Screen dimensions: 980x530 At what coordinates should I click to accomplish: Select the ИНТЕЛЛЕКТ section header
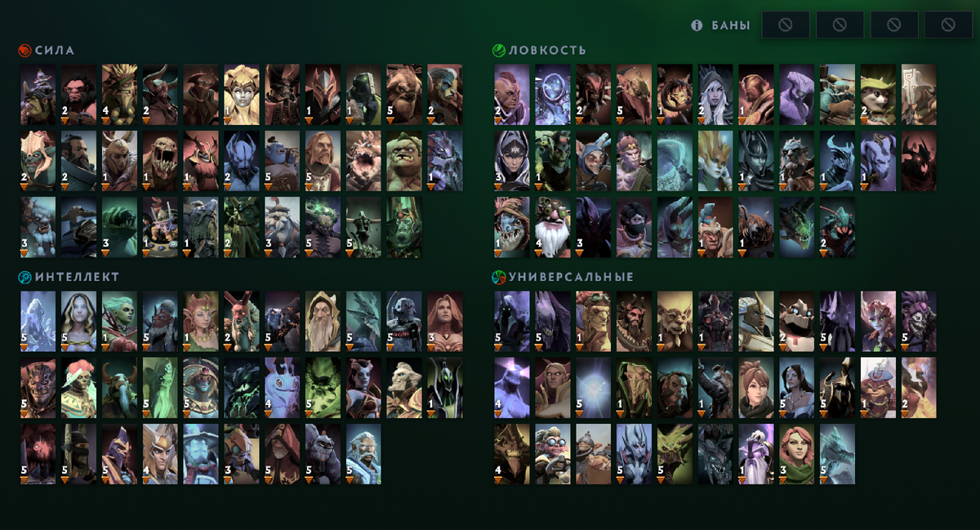[77, 277]
